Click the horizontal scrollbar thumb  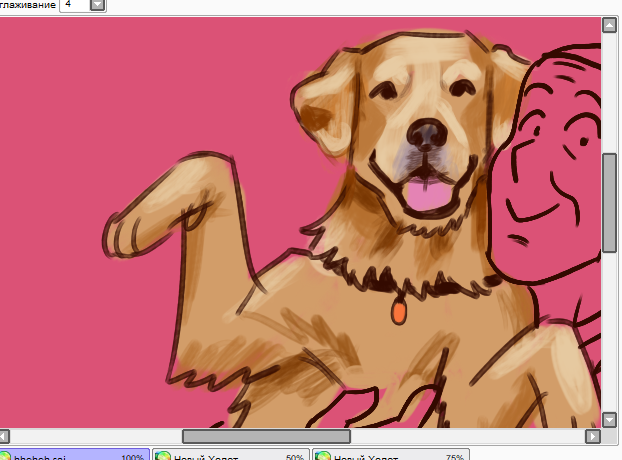(x=266, y=436)
